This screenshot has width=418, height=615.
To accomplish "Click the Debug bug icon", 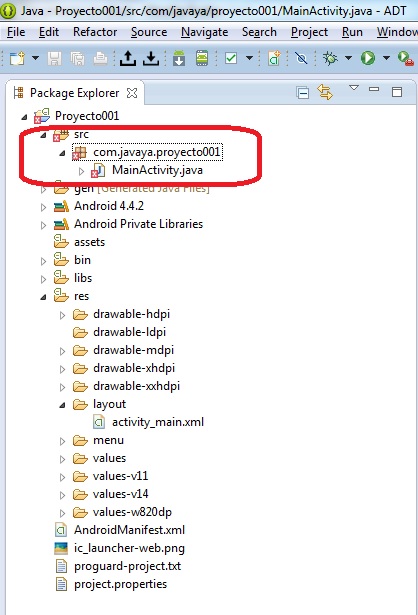I will [x=330, y=58].
